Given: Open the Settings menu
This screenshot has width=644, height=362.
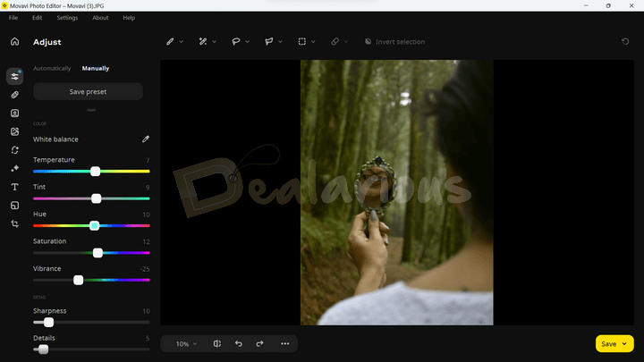Looking at the screenshot, I should click(67, 18).
